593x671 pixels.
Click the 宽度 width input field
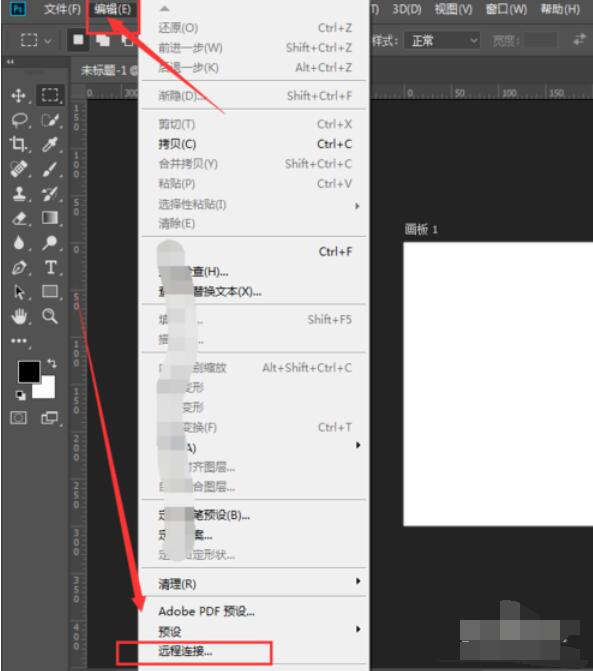click(541, 41)
